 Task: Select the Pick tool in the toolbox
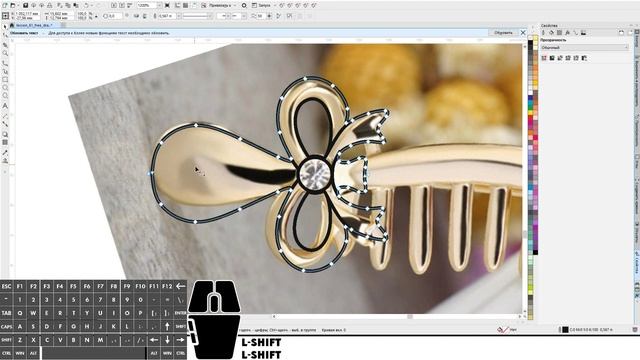(5, 27)
